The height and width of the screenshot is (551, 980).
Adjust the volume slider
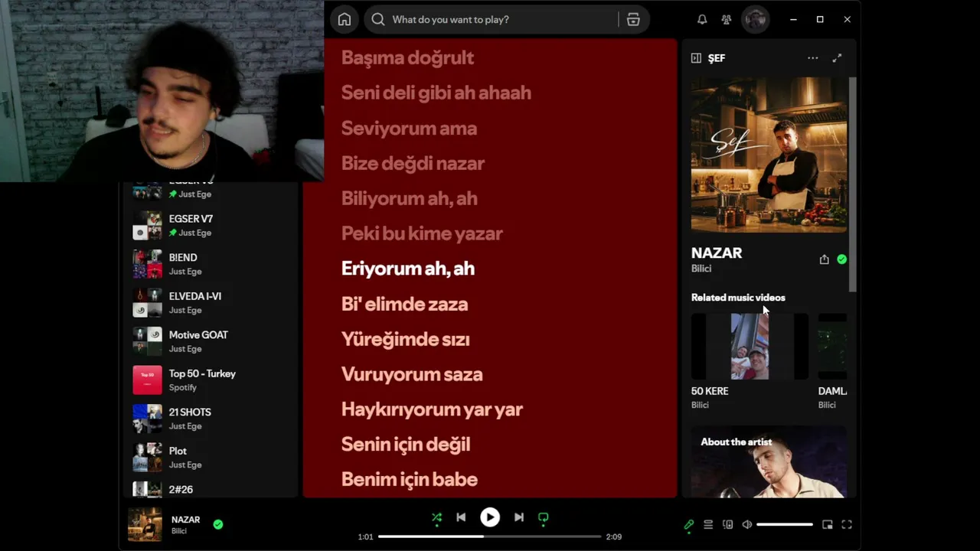pyautogui.click(x=785, y=525)
